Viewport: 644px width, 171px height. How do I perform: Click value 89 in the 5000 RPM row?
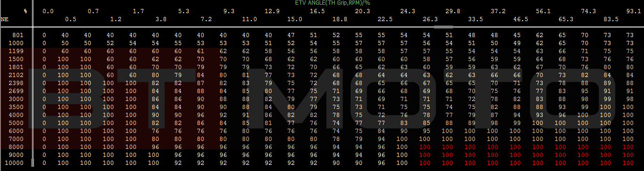coord(472,123)
